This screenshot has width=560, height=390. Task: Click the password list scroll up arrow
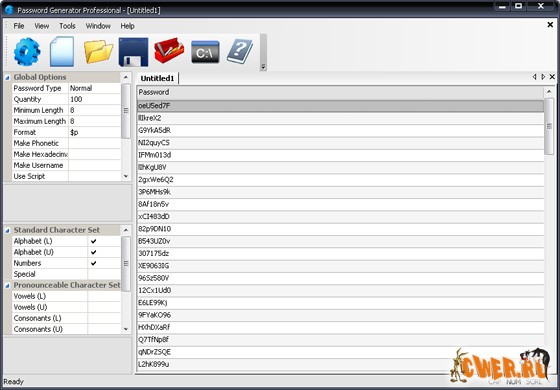coord(549,92)
